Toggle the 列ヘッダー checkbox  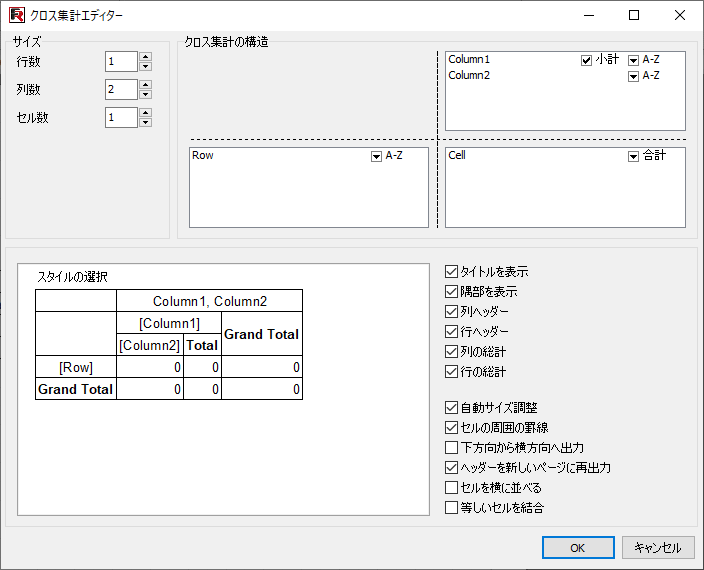click(452, 312)
